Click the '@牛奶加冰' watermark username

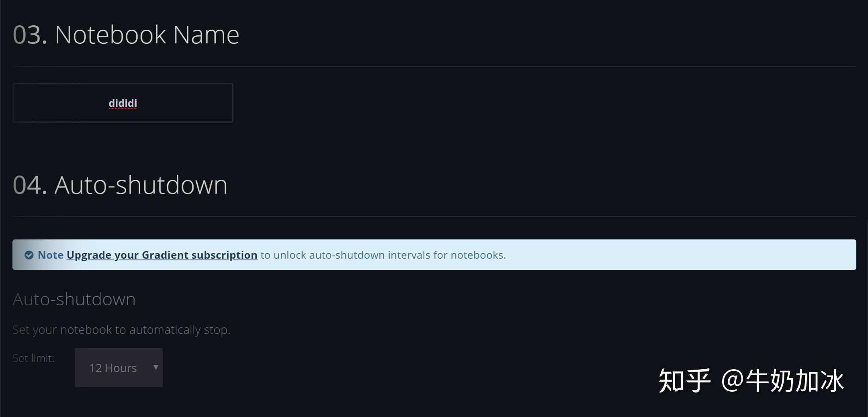click(x=782, y=380)
